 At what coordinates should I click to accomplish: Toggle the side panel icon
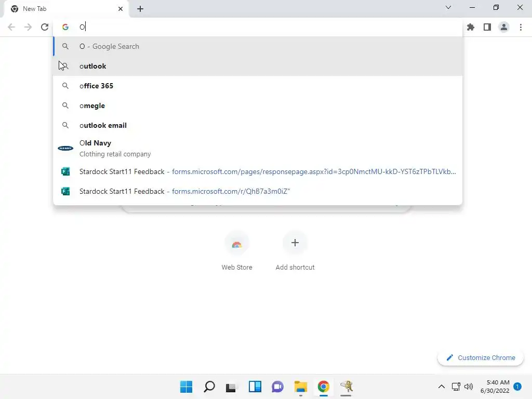point(487,27)
